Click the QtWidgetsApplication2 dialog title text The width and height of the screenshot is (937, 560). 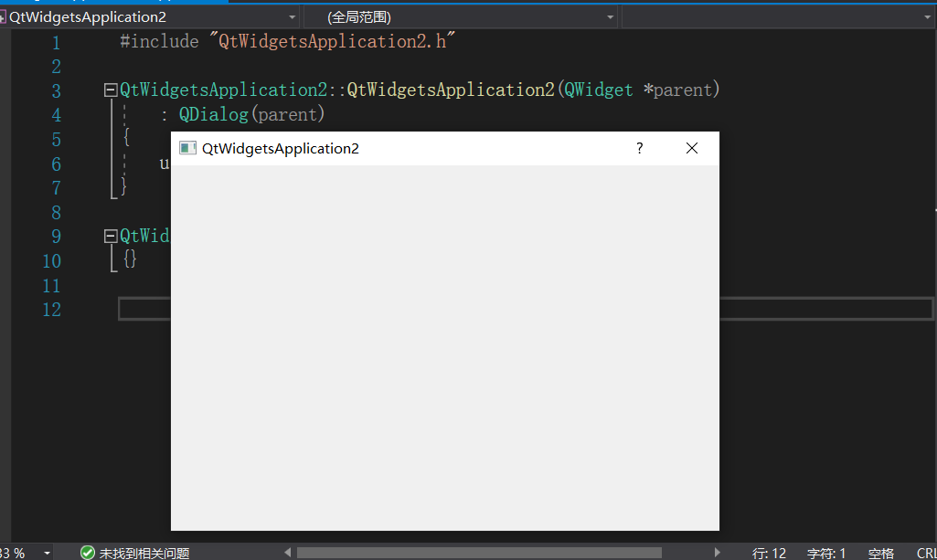281,149
